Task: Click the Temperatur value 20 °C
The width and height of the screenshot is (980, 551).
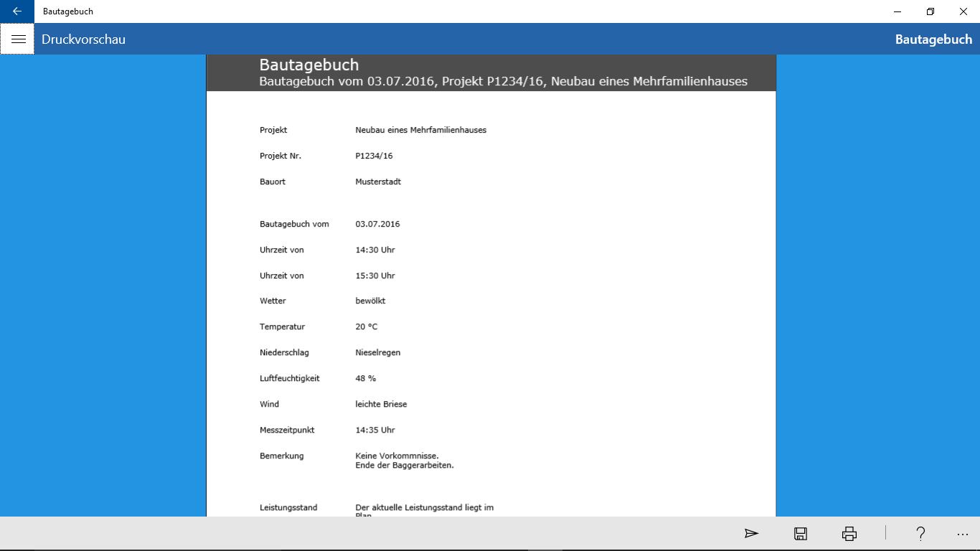Action: pyautogui.click(x=366, y=326)
